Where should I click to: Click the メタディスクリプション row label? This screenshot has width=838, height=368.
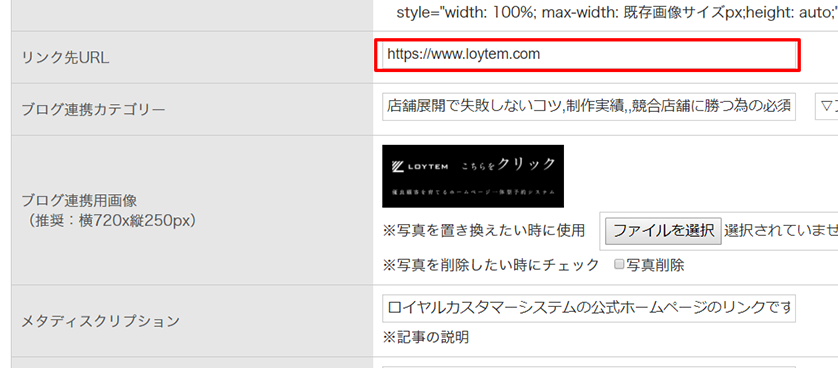click(x=100, y=322)
